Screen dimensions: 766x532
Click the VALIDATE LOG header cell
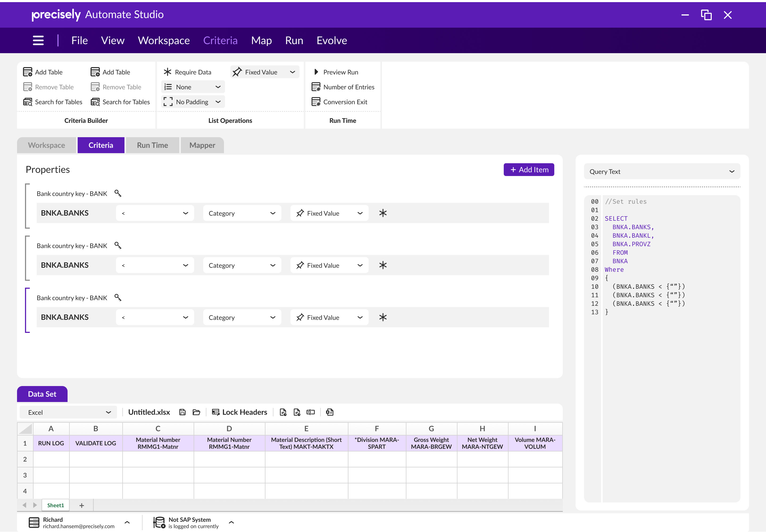click(96, 443)
